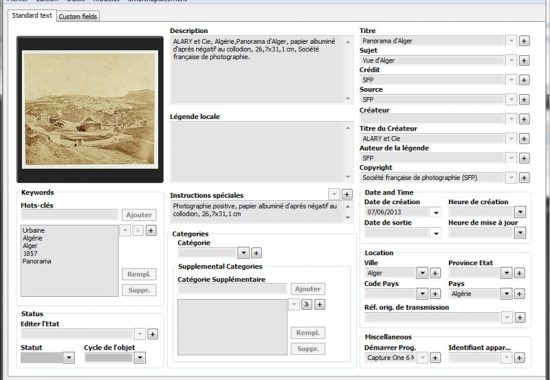
Task: Expand the Heure de création dropdown
Action: click(520, 212)
